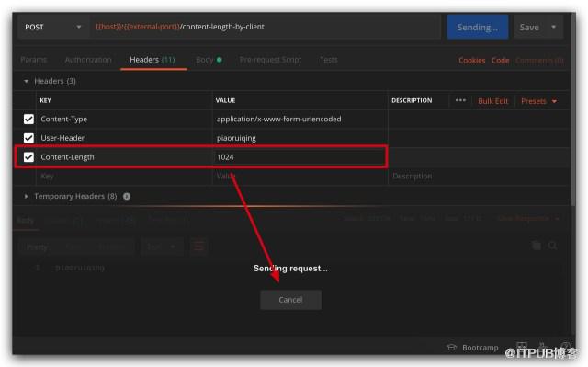Click the DESCRIPTION column header
Image resolution: width=588 pixels, height=367 pixels.
[412, 100]
